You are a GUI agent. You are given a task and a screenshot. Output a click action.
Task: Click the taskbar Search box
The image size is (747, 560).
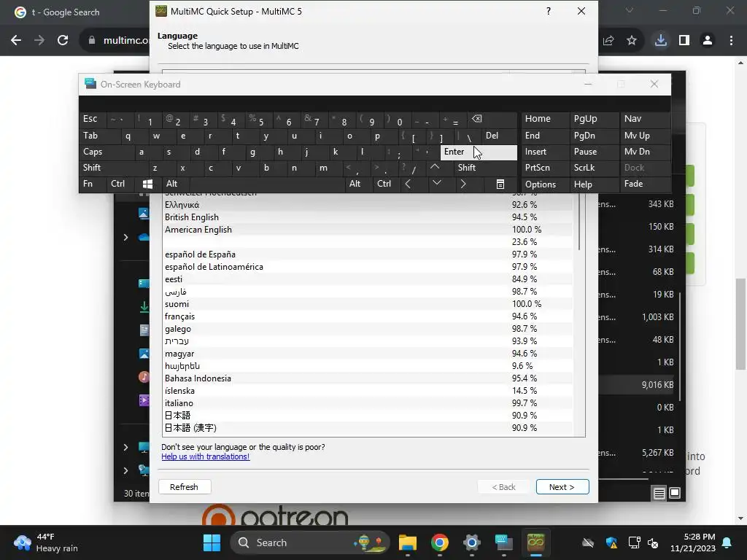pyautogui.click(x=310, y=542)
